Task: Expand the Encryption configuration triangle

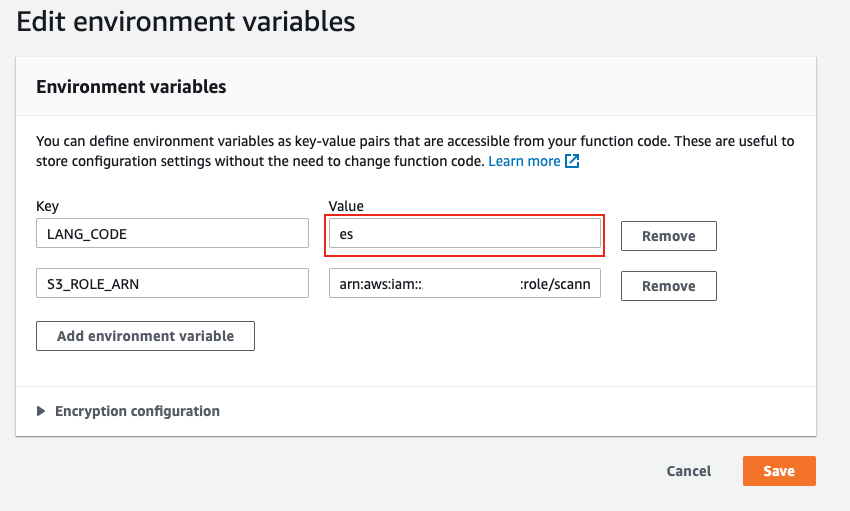Action: [41, 411]
